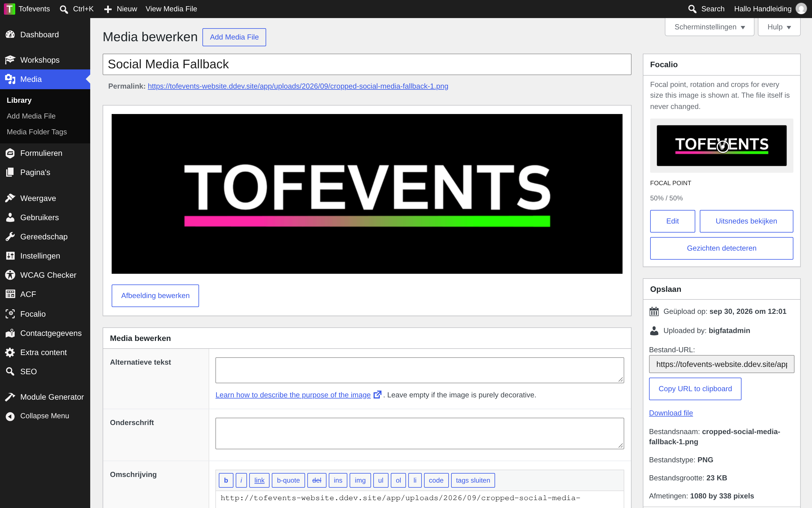Click the Formulieren sidebar icon
This screenshot has height=508, width=812.
[x=10, y=153]
